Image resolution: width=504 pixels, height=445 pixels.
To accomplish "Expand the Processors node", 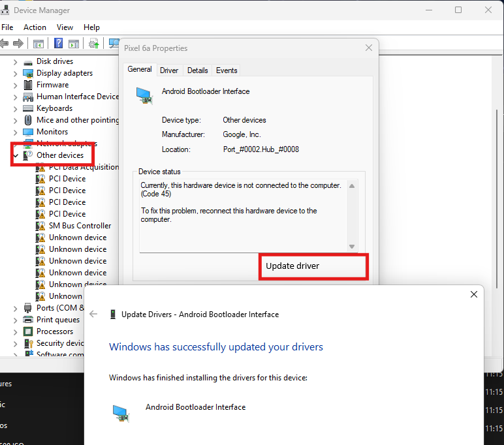I will 15,332.
